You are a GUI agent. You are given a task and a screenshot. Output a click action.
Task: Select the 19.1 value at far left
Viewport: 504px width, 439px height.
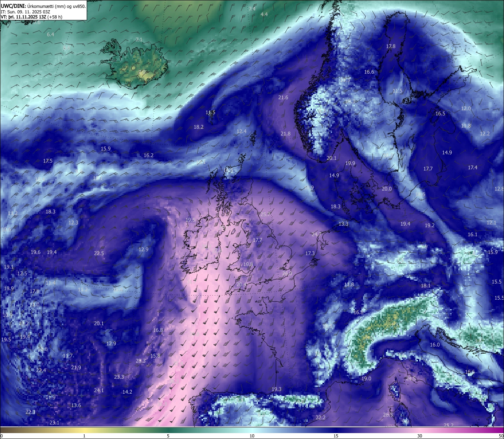(9, 267)
